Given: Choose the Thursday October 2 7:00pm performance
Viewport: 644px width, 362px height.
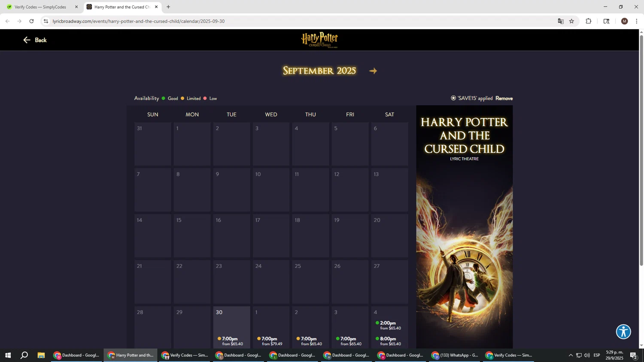Looking at the screenshot, I should point(309,341).
